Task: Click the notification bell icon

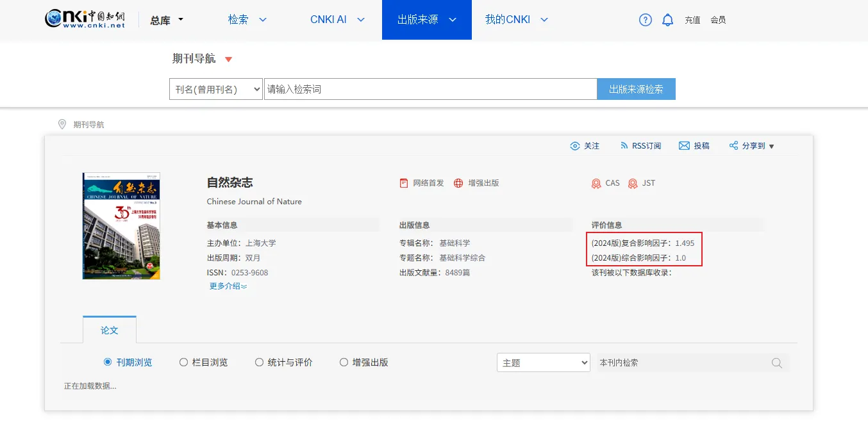Action: pos(667,20)
